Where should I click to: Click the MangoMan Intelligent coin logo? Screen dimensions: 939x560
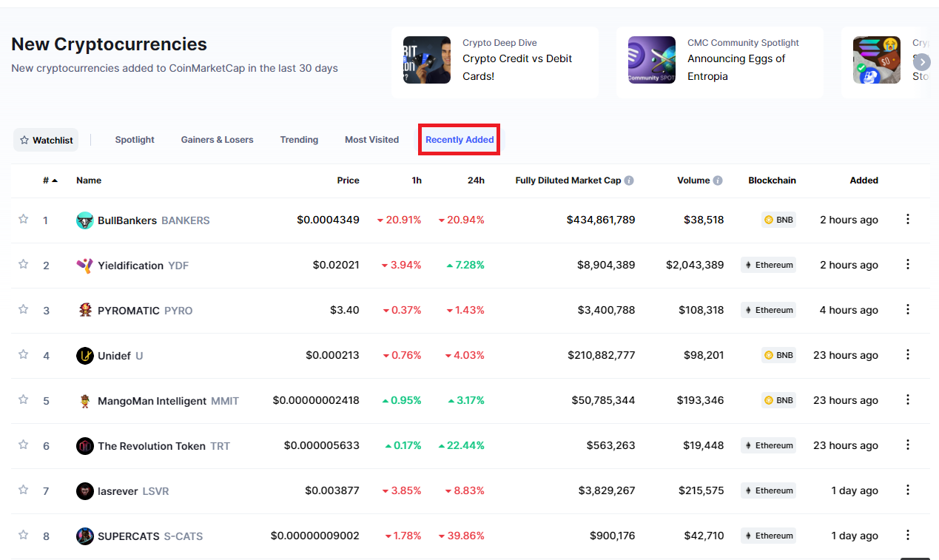tap(85, 401)
